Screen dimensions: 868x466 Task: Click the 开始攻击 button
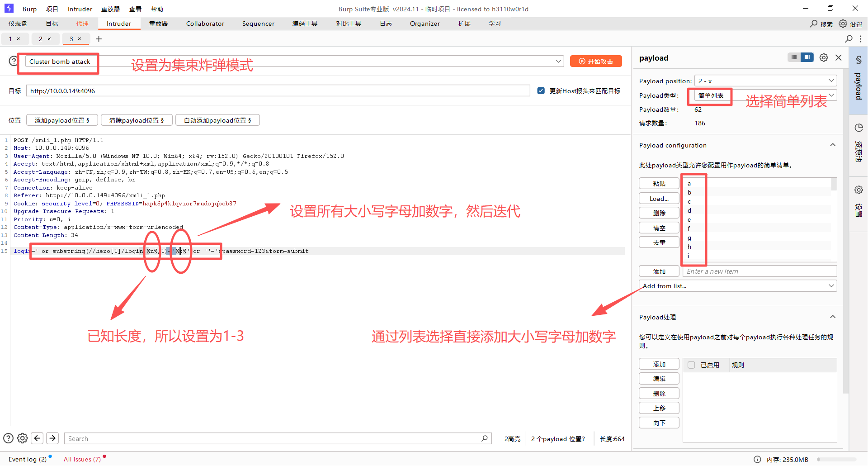pos(596,61)
